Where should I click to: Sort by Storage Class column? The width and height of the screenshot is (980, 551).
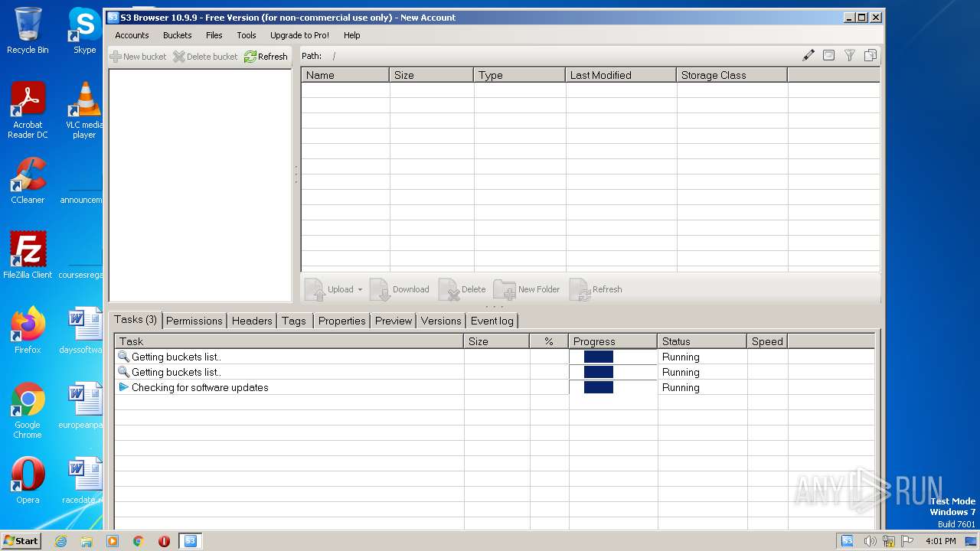[x=732, y=75]
